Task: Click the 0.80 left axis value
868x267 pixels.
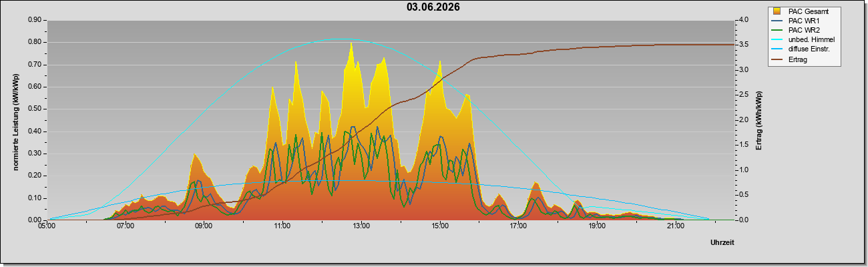Action: pyautogui.click(x=34, y=42)
